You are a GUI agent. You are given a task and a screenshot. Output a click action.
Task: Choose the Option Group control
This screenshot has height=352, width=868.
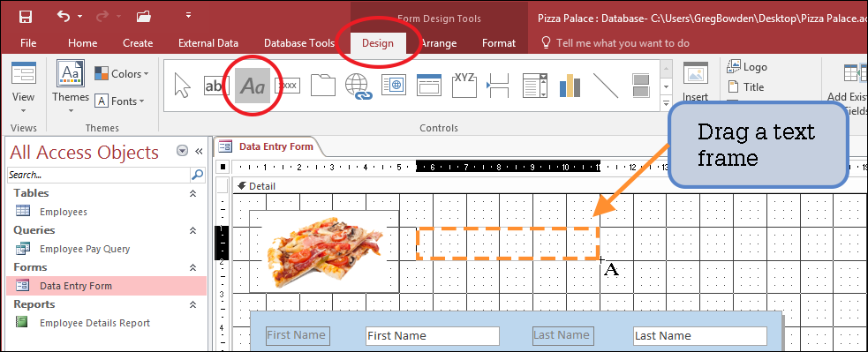point(464,86)
